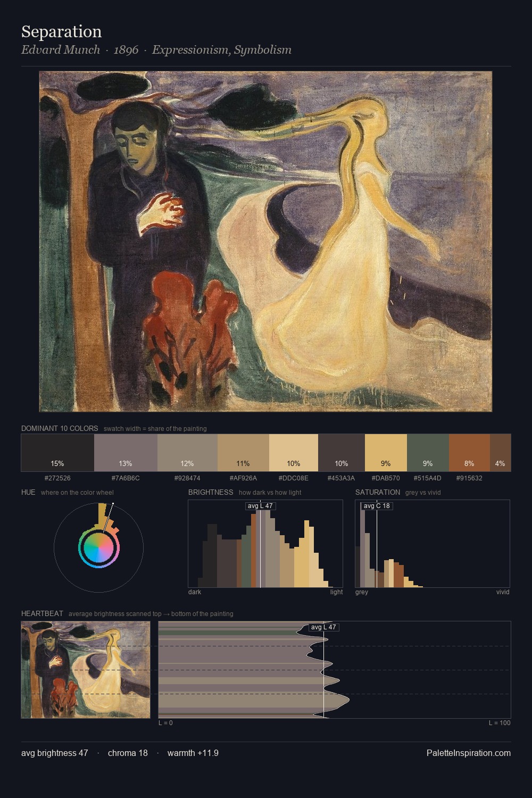
Task: Click 'chroma 18' in the footer
Action: pyautogui.click(x=128, y=753)
